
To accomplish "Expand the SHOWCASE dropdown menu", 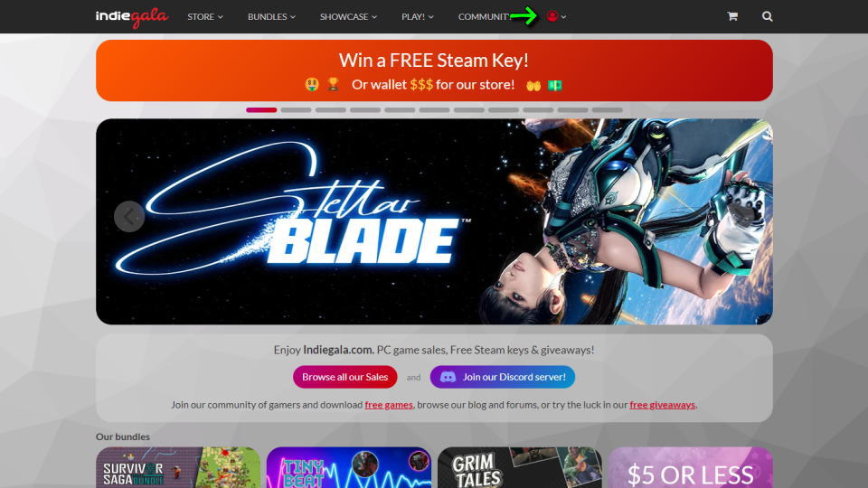I will [x=348, y=16].
